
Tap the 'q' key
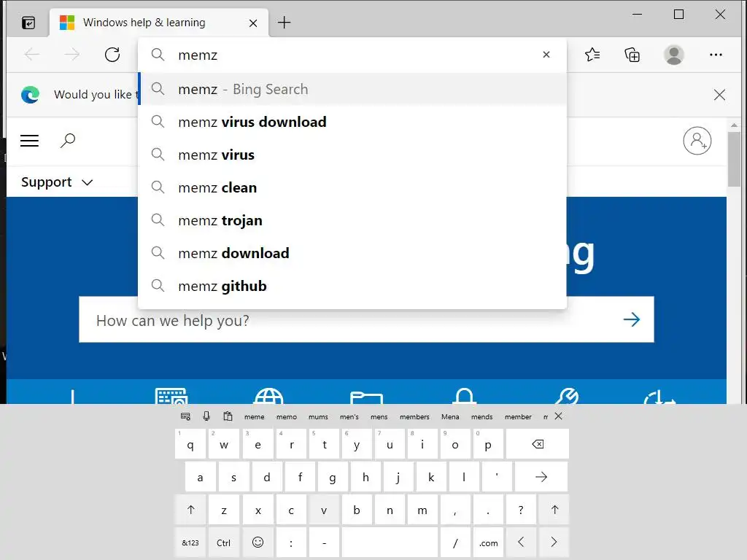pos(190,444)
